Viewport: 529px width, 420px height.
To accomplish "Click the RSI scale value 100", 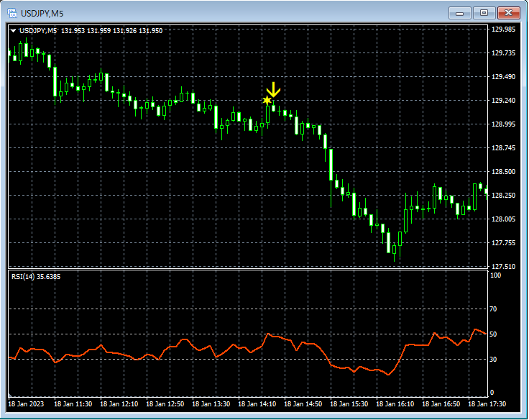I will (496, 275).
